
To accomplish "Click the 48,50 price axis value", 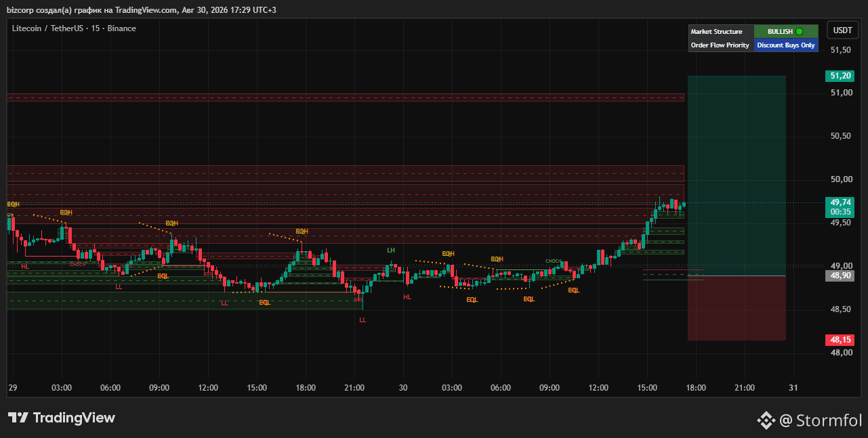I will (841, 309).
